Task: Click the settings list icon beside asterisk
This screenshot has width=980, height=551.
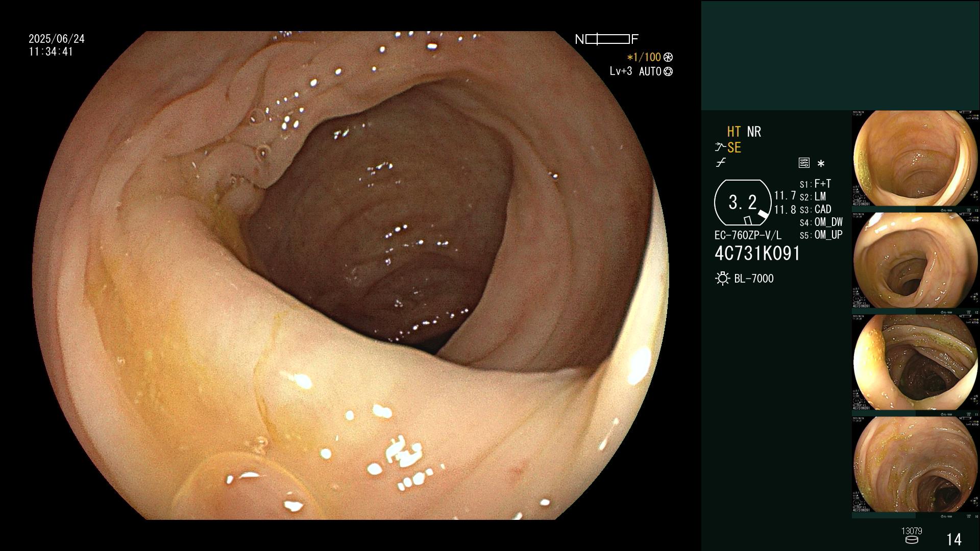Action: tap(804, 163)
